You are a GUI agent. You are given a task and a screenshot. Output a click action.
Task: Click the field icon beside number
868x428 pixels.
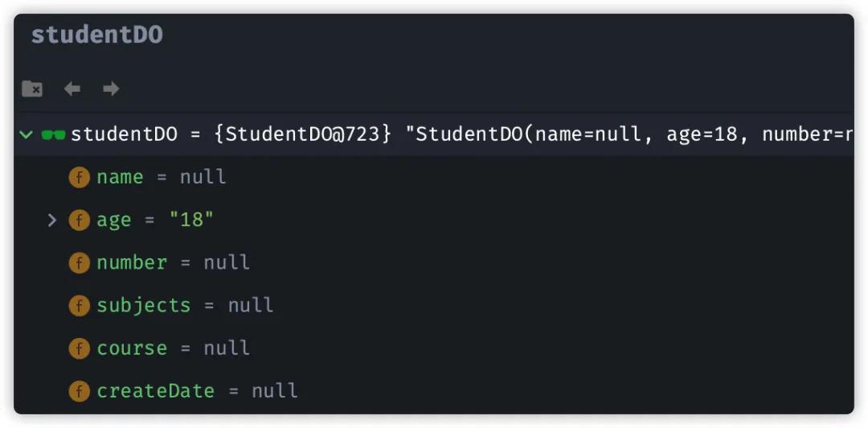[79, 263]
